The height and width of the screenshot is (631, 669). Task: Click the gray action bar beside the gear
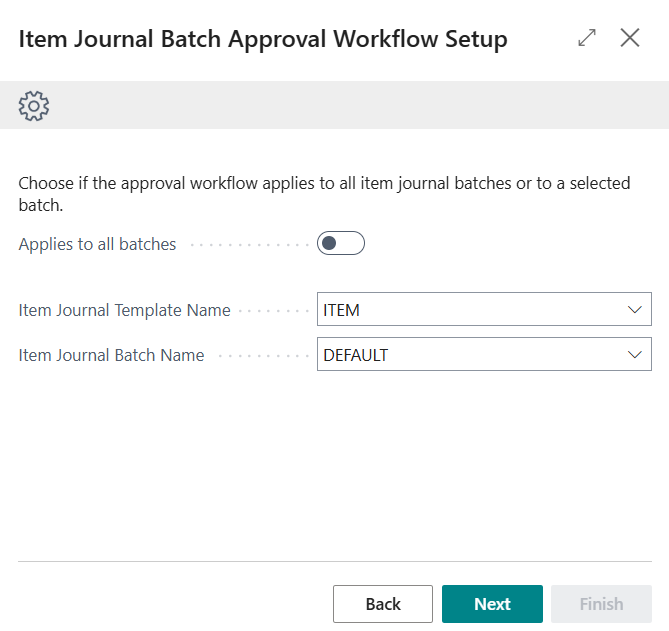(x=350, y=105)
